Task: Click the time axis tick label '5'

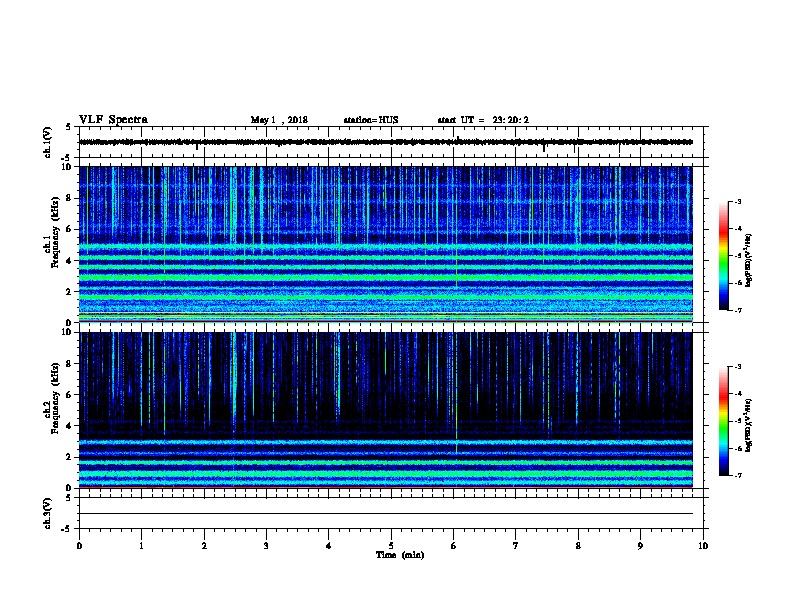Action: [x=391, y=546]
